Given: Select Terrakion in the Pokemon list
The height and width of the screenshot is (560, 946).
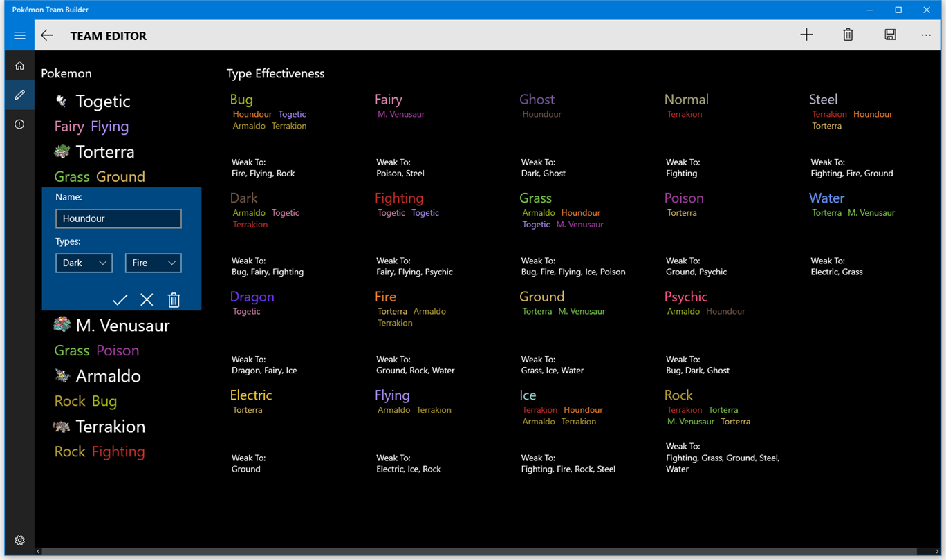Looking at the screenshot, I should pos(111,427).
